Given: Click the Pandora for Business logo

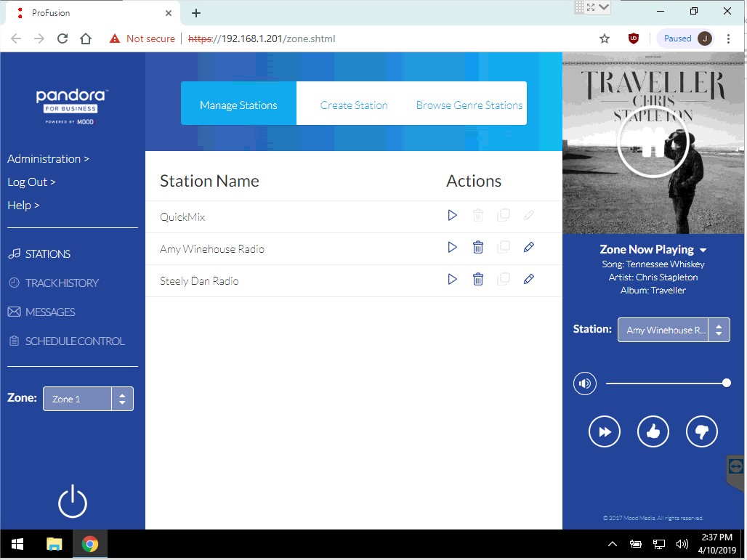Looking at the screenshot, I should tap(72, 107).
